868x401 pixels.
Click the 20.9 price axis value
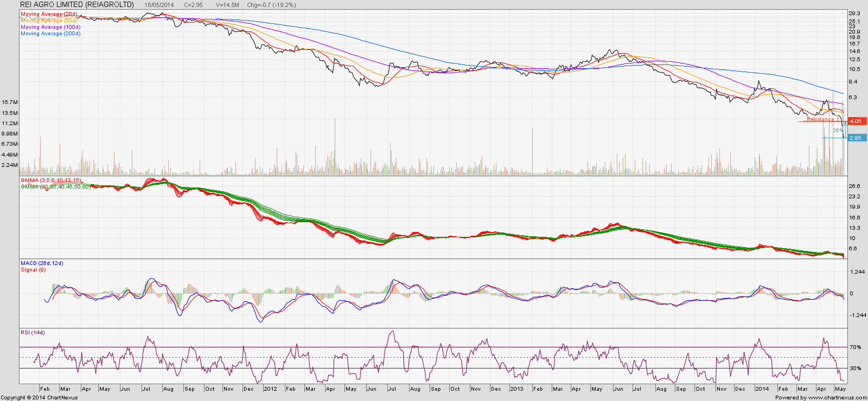click(855, 31)
